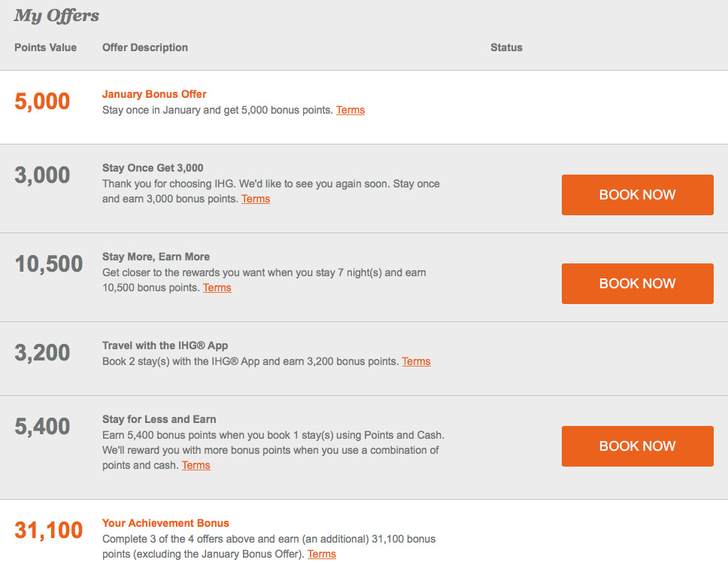The image size is (728, 584).
Task: Open Terms for Stay for Less and Earn
Action: tap(196, 465)
